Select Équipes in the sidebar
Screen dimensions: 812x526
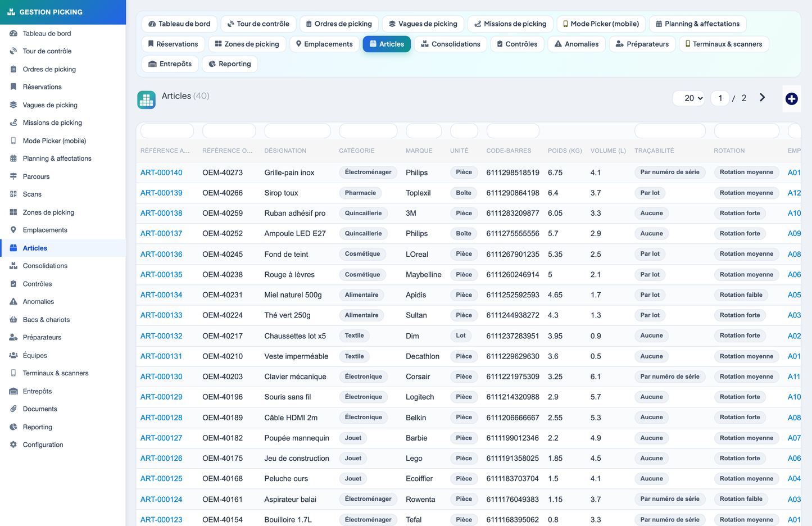(35, 356)
